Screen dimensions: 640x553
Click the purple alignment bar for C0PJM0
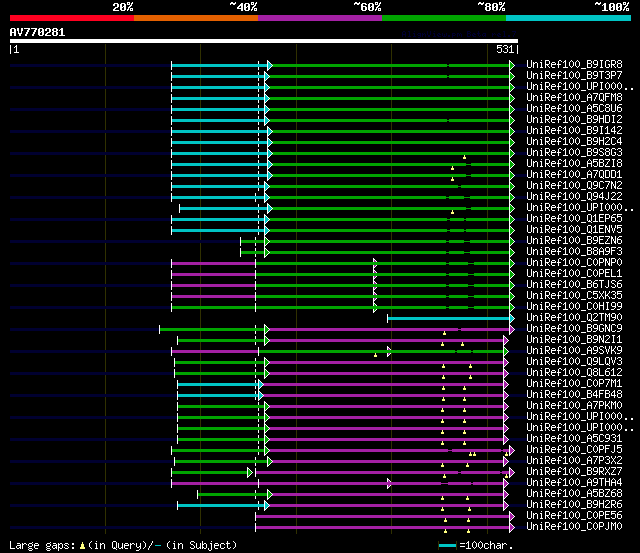[x=383, y=528]
